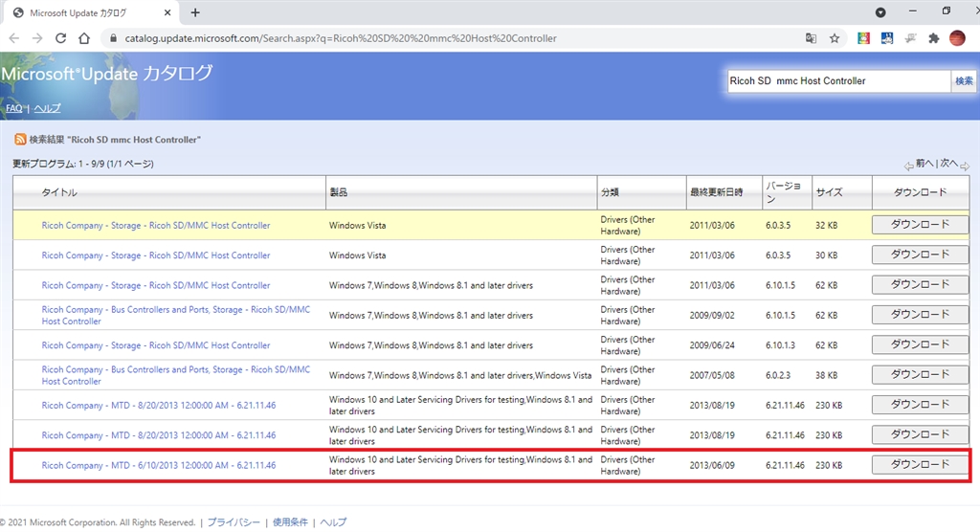Click the browser forward arrow
The height and width of the screenshot is (532, 980).
coord(37,38)
